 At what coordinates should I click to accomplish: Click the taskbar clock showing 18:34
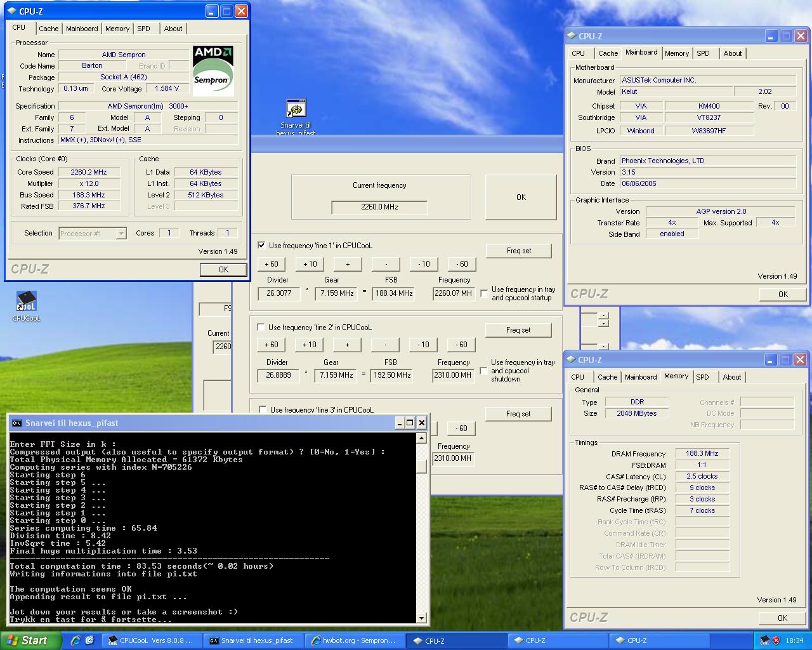tap(794, 640)
